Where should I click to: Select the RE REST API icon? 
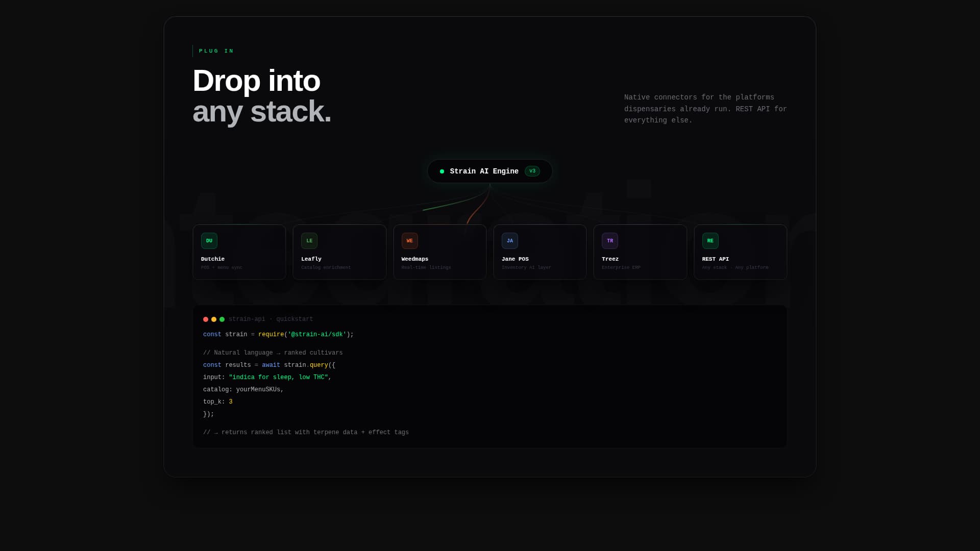(x=710, y=240)
